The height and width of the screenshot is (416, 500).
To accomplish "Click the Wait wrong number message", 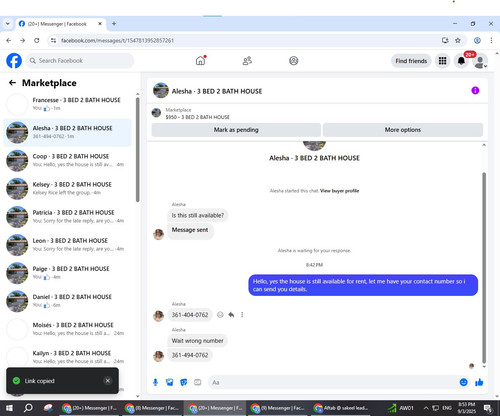I will click(x=197, y=341).
